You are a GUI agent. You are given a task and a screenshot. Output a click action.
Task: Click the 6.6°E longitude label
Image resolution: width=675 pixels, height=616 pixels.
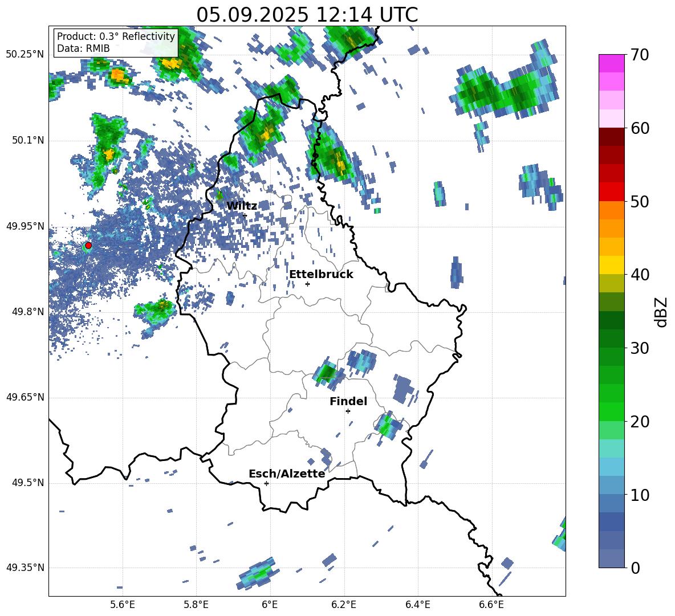pos(491,605)
